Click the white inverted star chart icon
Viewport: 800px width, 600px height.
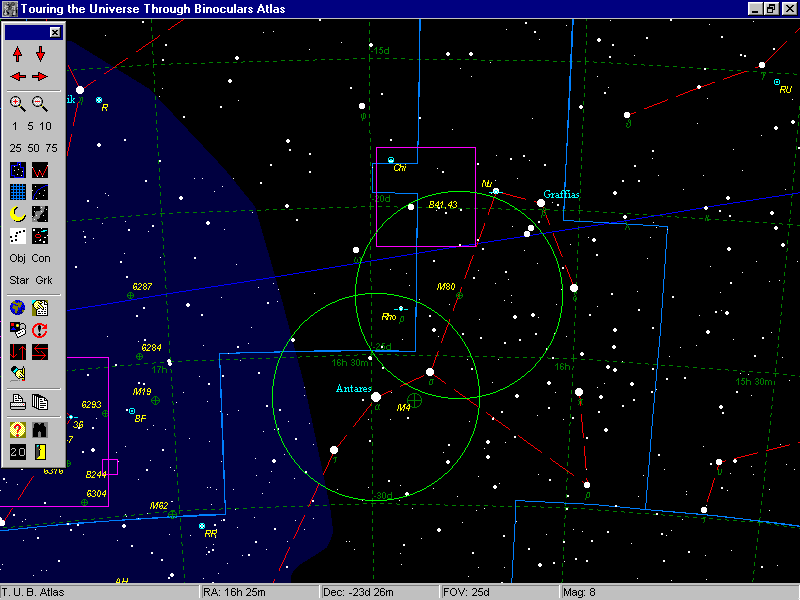tap(18, 236)
